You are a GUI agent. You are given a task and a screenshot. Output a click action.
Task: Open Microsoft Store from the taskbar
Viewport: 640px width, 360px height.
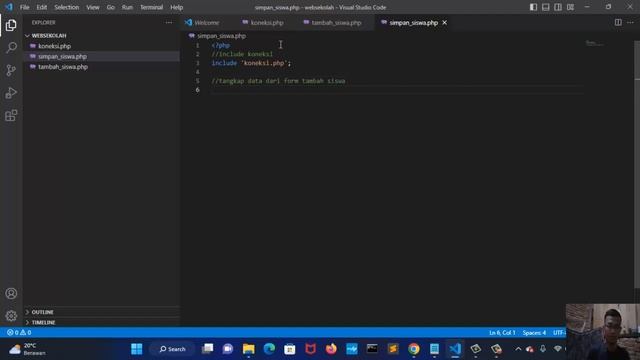pos(290,349)
